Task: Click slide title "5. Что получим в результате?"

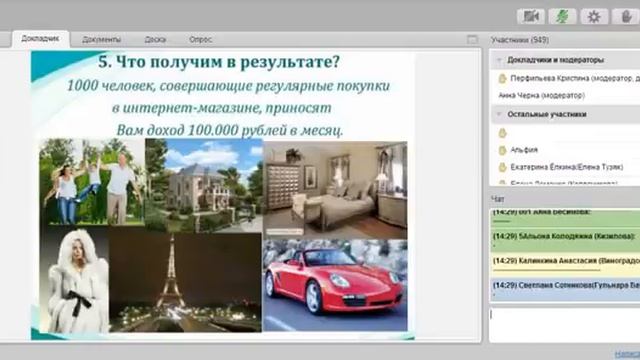Action: [219, 62]
